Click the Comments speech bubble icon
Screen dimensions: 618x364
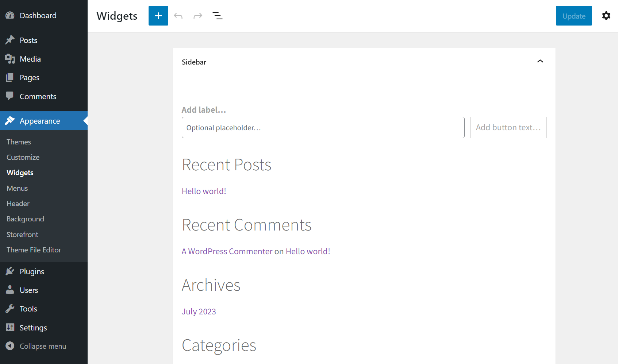[10, 96]
